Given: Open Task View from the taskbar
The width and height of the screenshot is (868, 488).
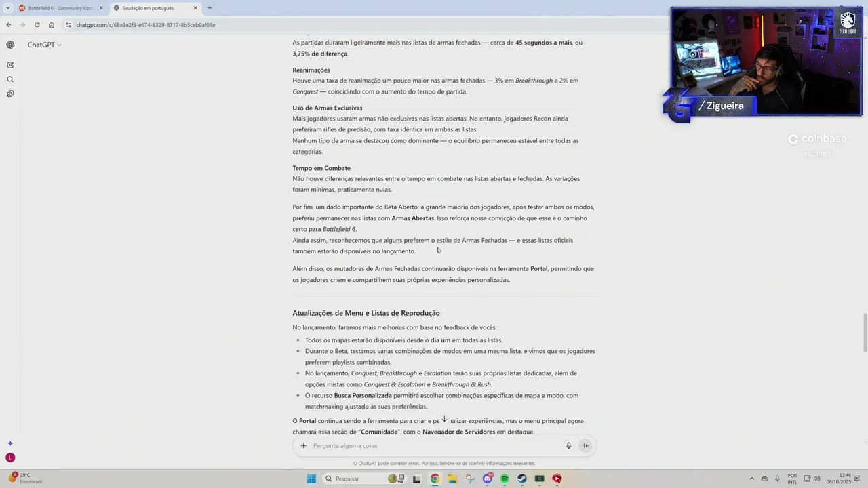Looking at the screenshot, I should coord(416,479).
